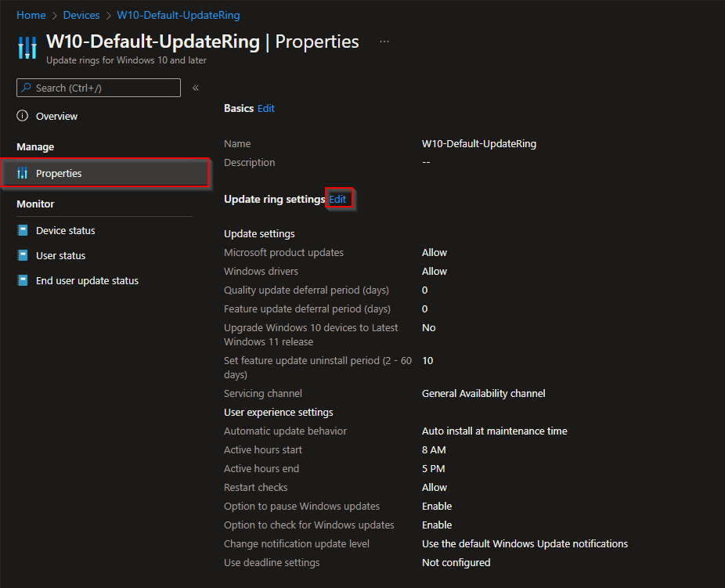Edit the Update ring settings
Screen dimensions: 725x588
[x=337, y=199]
